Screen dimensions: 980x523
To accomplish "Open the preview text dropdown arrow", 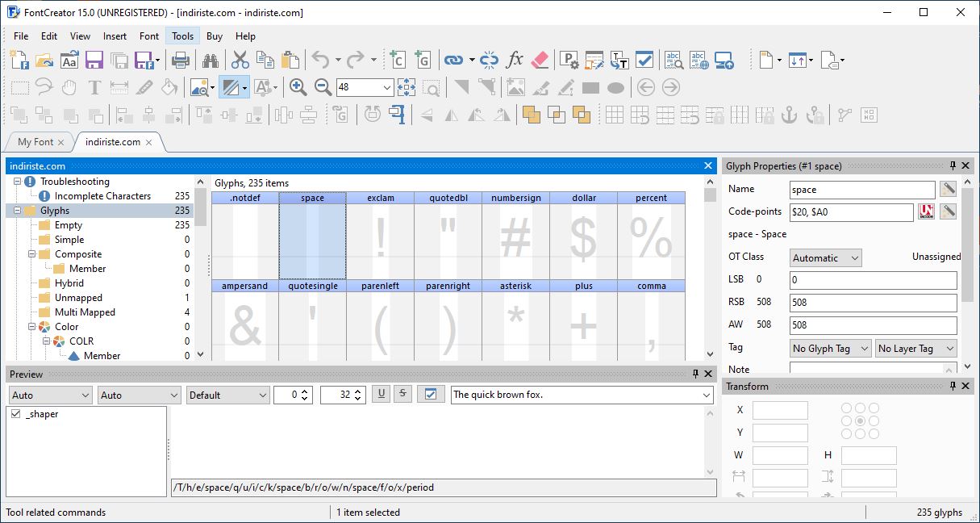I will coord(707,395).
